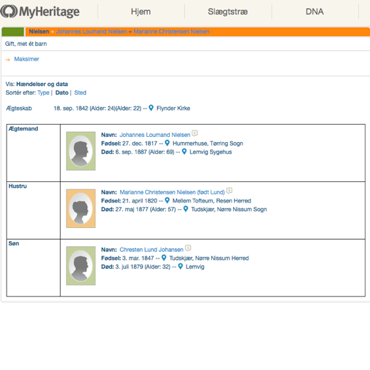Viewport: 370px width, 370px height.
Task: Click the Flynder Kirke place text
Action: pyautogui.click(x=173, y=108)
